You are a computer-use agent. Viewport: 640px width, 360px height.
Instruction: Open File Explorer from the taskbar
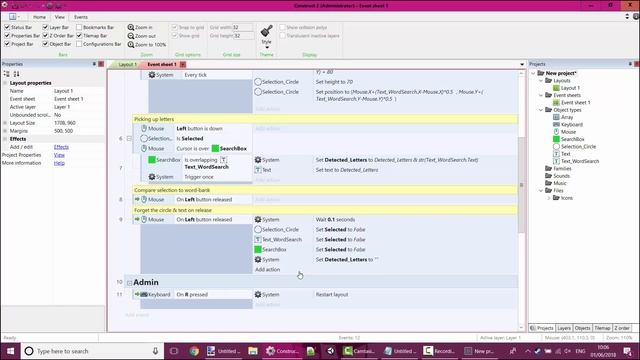pyautogui.click(x=253, y=351)
